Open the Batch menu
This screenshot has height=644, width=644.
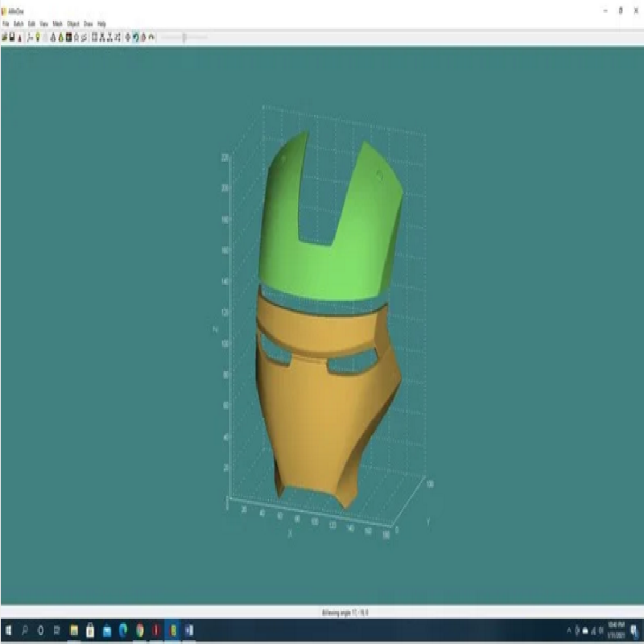point(18,24)
